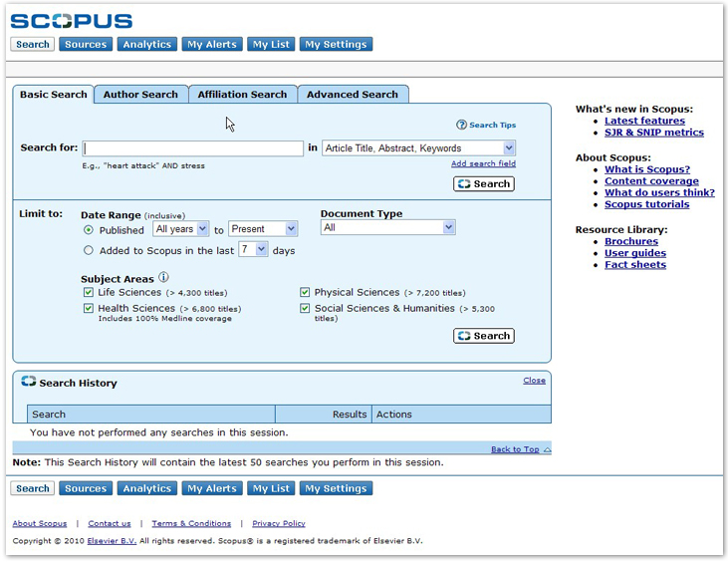Open the Content coverage link
Viewport: 728px width, 562px height.
pos(651,181)
